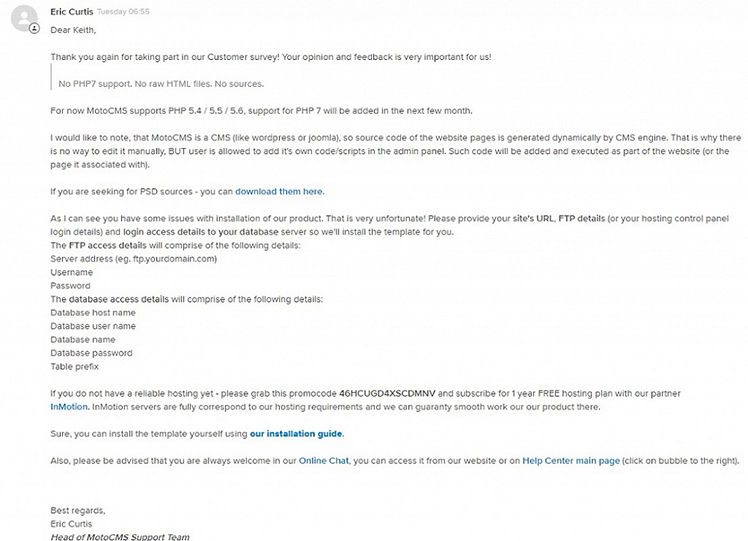Click the "Dear Keith," greeting line
The image size is (748, 541).
[x=73, y=30]
